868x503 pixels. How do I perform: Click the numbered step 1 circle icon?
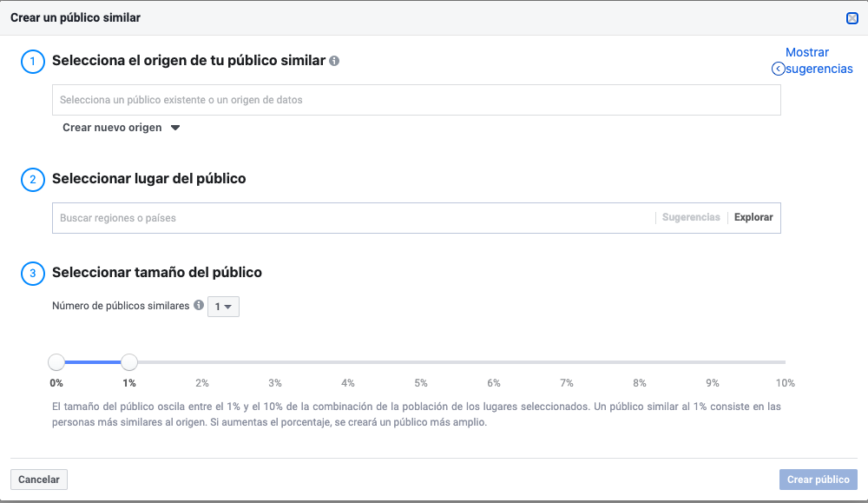(x=32, y=62)
